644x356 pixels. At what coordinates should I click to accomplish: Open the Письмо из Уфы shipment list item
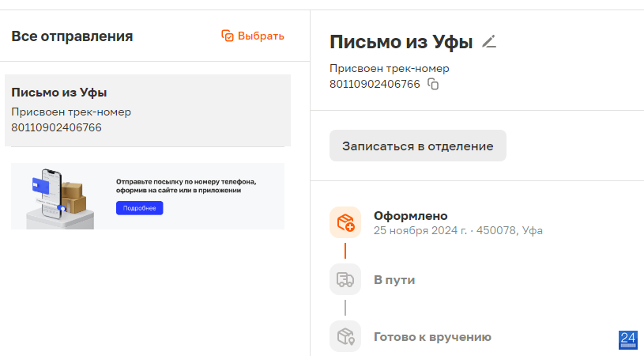coord(148,110)
